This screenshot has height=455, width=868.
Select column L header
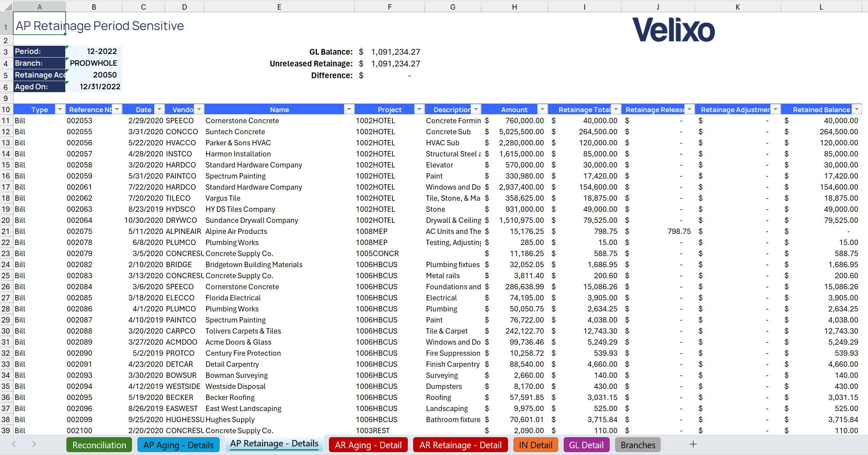point(821,7)
